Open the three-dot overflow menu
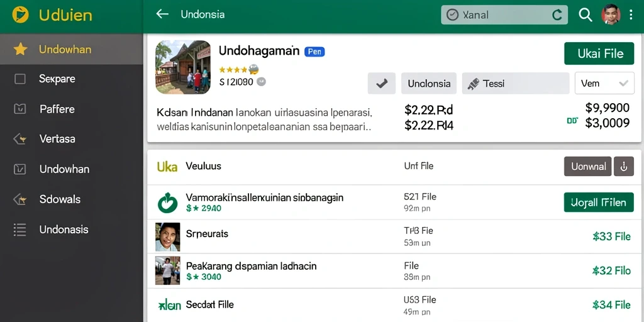 click(x=631, y=15)
